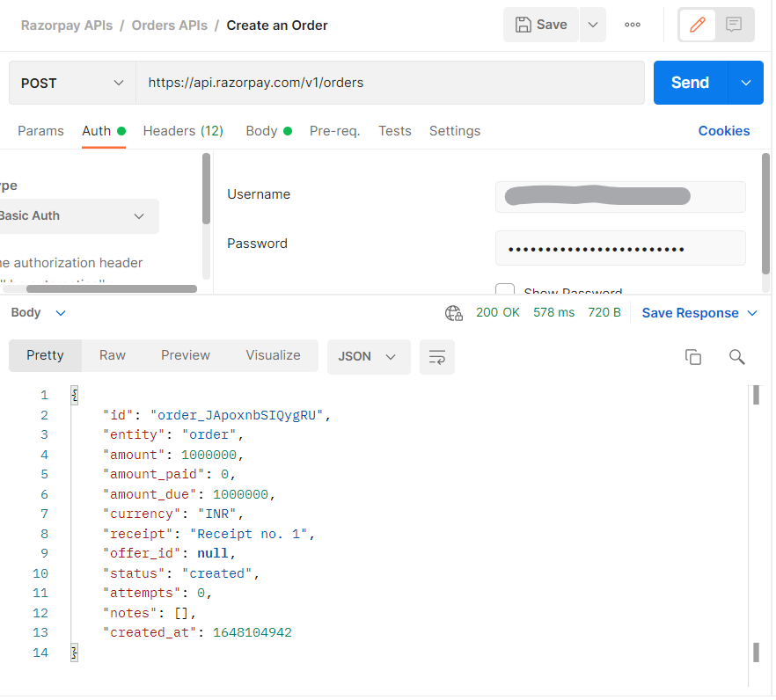Image resolution: width=776 pixels, height=700 pixels.
Task: Select the pencil edit mode icon
Action: [x=699, y=25]
